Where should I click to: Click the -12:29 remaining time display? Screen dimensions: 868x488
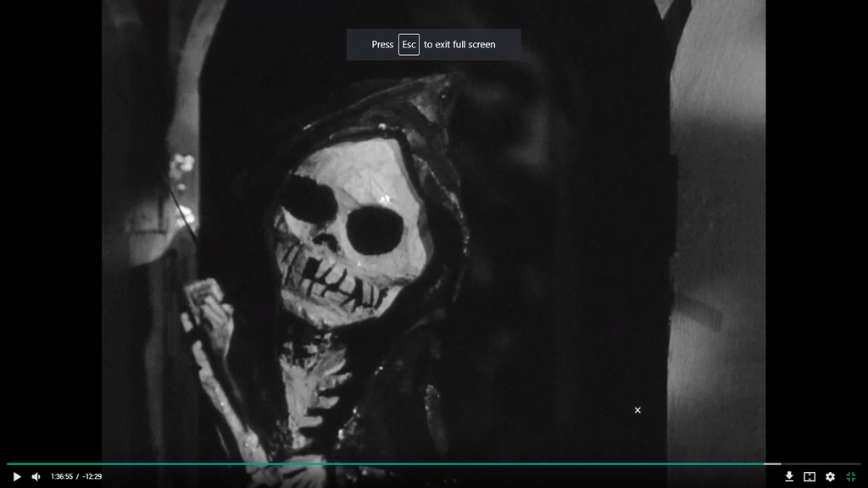click(92, 476)
